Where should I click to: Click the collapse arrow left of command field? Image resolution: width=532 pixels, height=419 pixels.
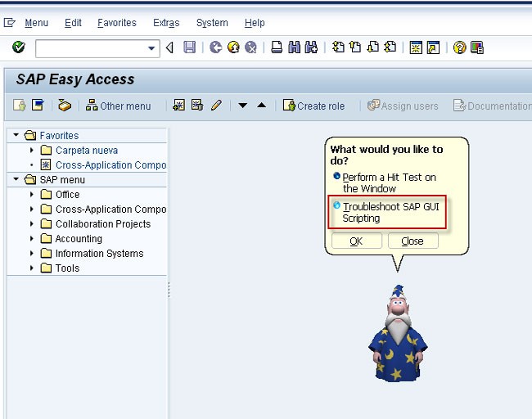click(169, 47)
